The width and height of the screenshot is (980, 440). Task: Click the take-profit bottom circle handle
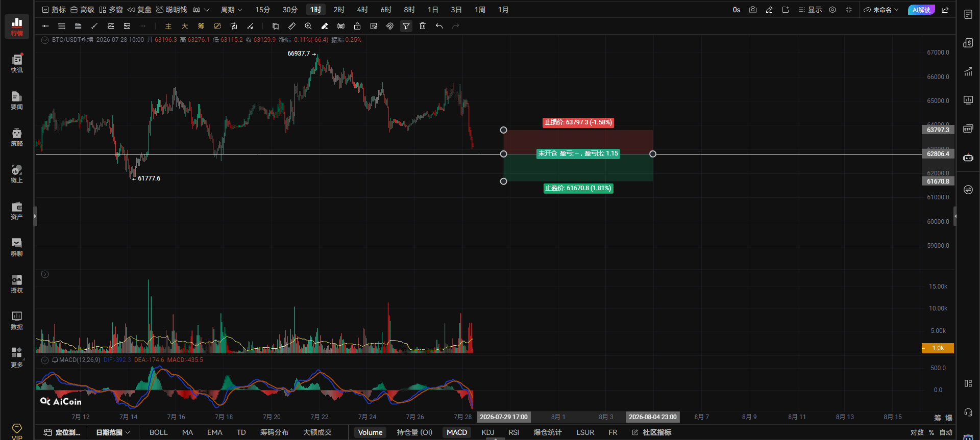(x=503, y=182)
